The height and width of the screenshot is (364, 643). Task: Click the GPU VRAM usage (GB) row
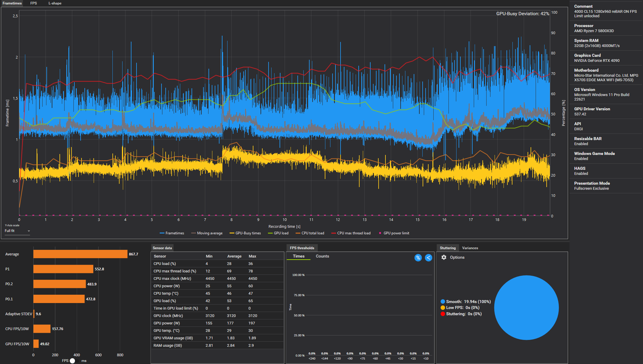217,338
